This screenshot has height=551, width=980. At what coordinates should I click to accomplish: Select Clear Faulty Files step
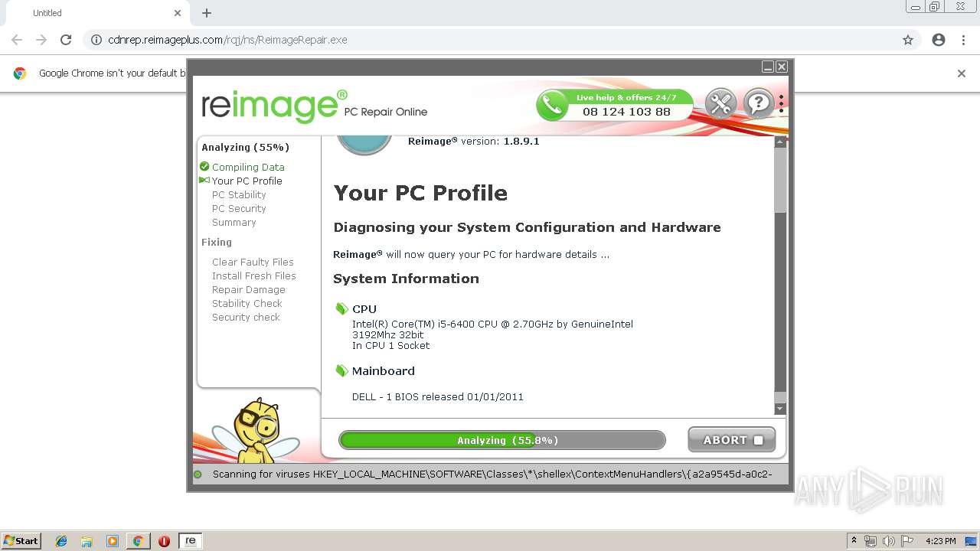click(253, 262)
